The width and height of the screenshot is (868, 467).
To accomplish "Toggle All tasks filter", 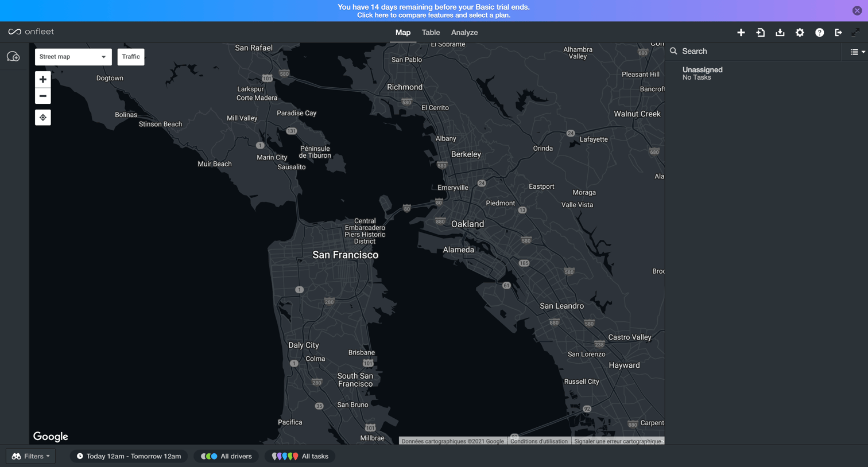I will pos(300,456).
